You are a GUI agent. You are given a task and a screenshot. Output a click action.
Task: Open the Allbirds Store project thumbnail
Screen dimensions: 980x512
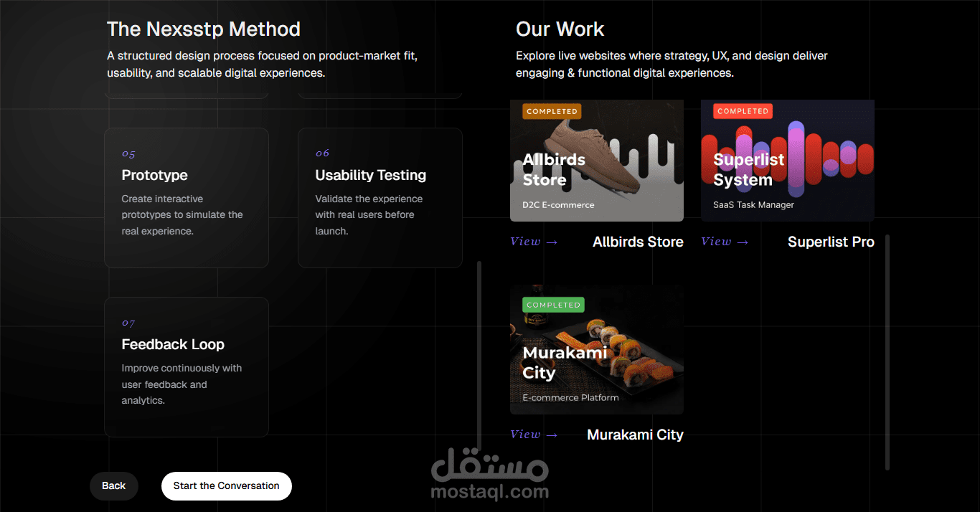click(x=597, y=161)
